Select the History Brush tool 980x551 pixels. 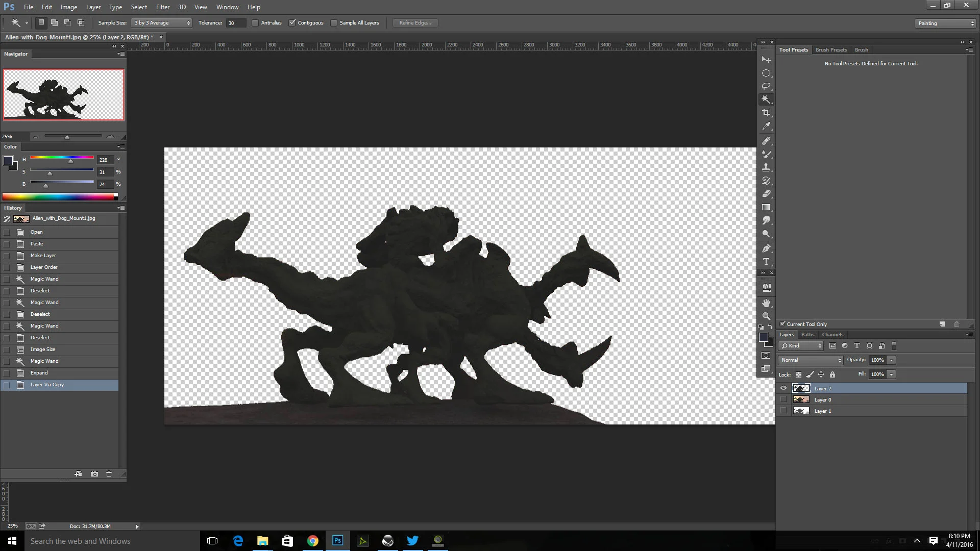tap(766, 181)
